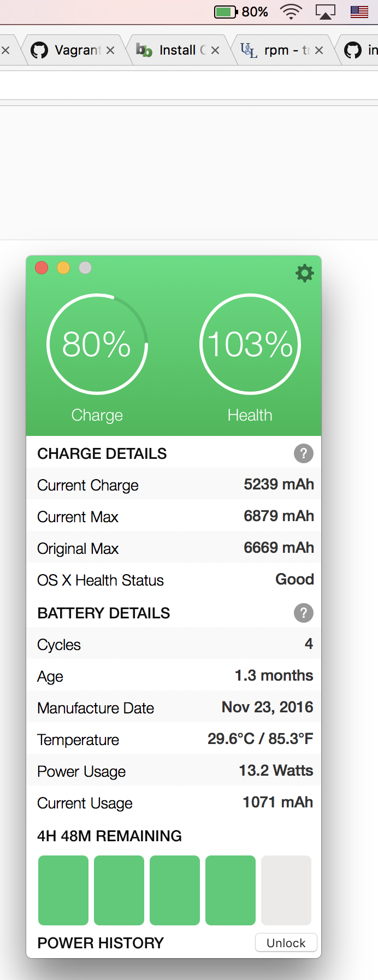378x980 pixels.
Task: Click Battery Details help question mark
Action: [x=304, y=613]
